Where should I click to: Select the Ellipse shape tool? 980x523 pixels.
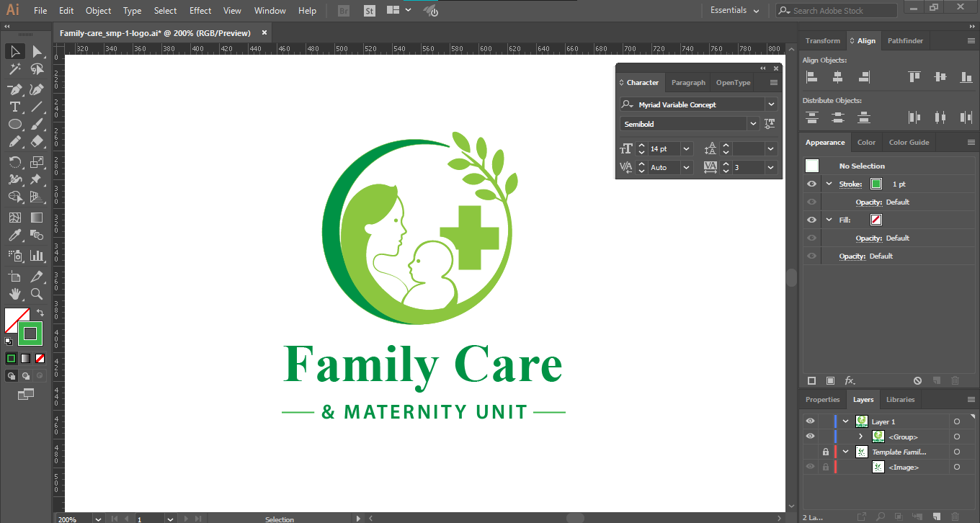pos(14,125)
